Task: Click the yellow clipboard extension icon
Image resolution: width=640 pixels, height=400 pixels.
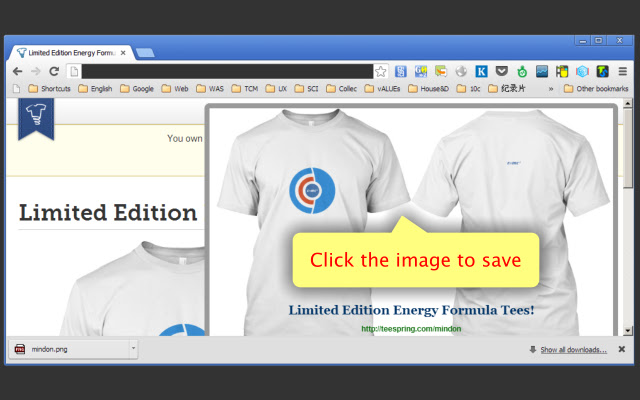Action: pyautogui.click(x=562, y=71)
